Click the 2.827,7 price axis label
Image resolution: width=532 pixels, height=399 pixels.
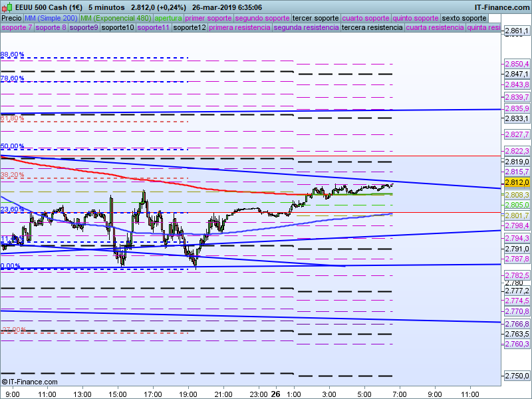point(517,135)
